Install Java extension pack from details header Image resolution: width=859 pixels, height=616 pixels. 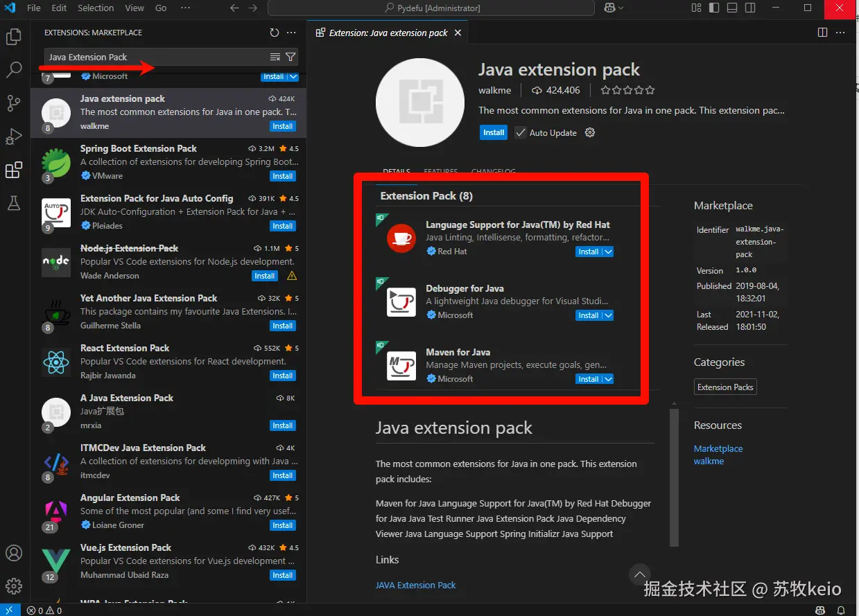click(x=494, y=132)
